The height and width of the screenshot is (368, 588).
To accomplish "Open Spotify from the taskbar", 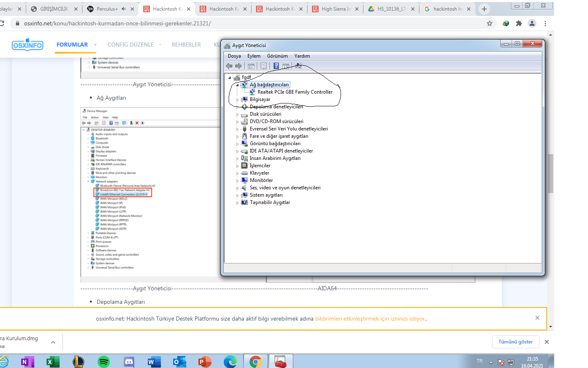I will click(x=104, y=361).
